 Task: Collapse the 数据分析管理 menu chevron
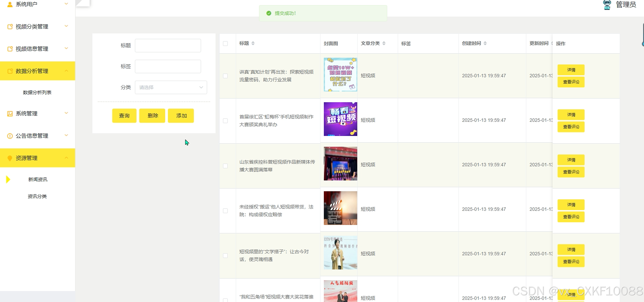pos(66,71)
